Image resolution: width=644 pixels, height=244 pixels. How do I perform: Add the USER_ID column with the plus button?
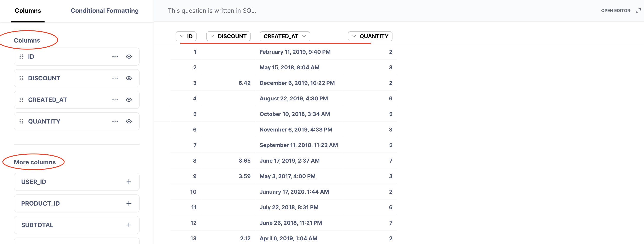(x=129, y=182)
